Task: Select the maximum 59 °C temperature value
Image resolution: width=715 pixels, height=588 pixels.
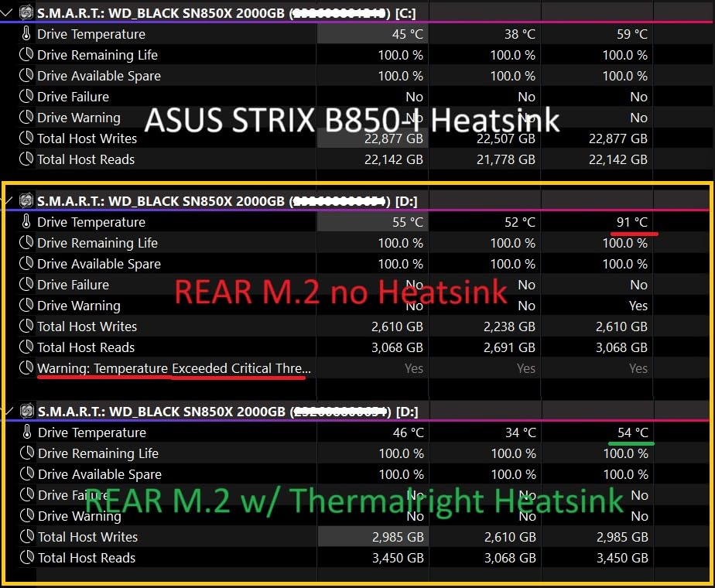Action: 632,34
